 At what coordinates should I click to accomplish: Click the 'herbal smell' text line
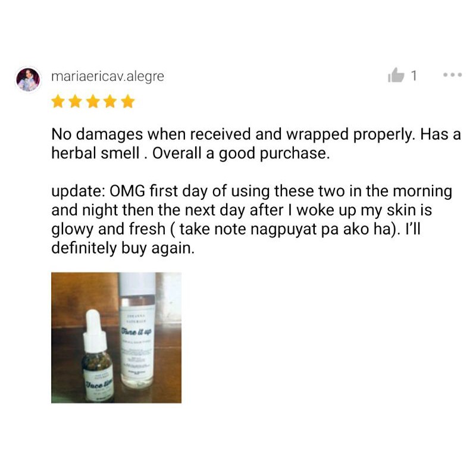96,153
